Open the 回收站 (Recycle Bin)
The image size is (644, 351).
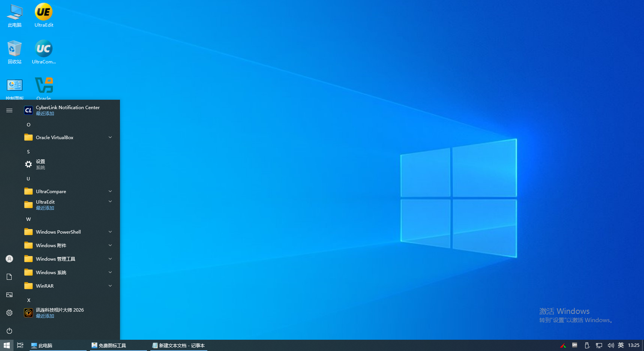point(14,51)
